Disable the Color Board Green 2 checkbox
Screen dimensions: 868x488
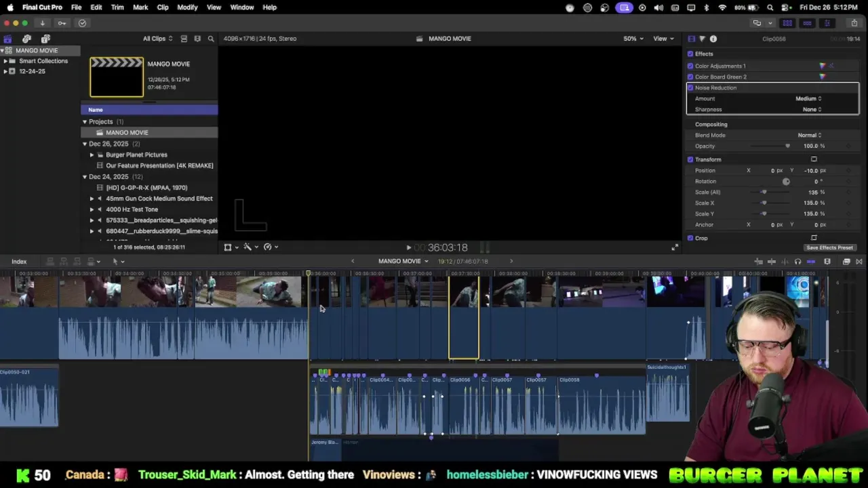tap(690, 77)
